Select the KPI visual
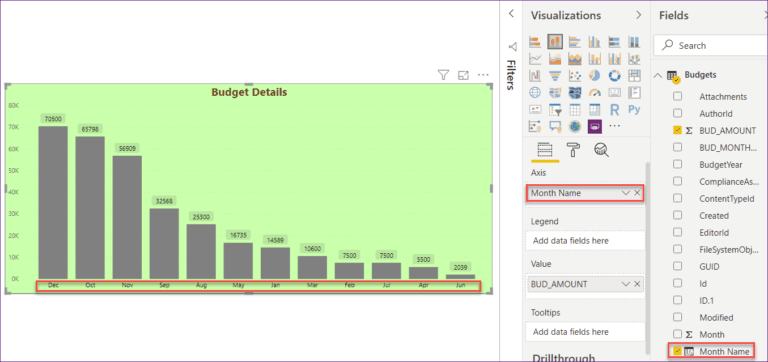Screen dimensions: 768x362 (x=535, y=109)
